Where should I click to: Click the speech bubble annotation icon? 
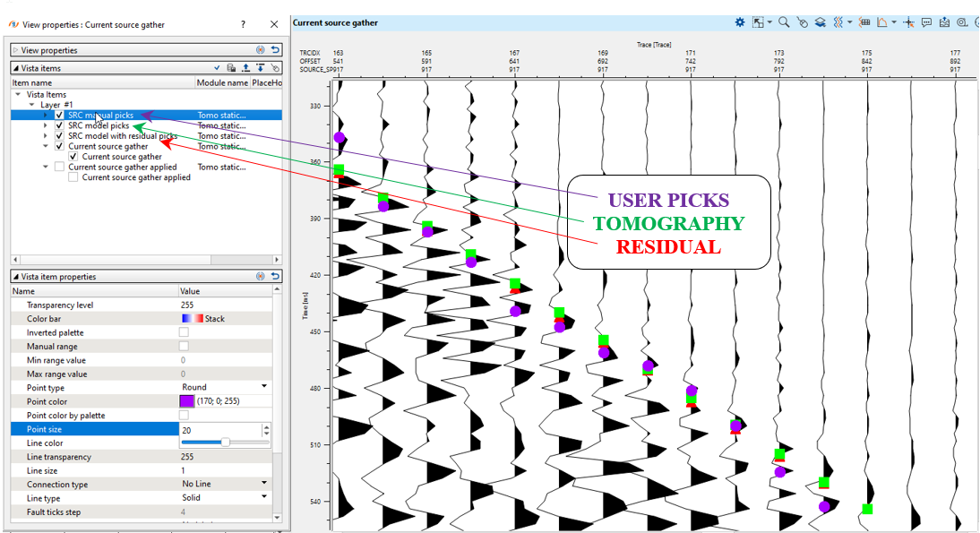926,22
